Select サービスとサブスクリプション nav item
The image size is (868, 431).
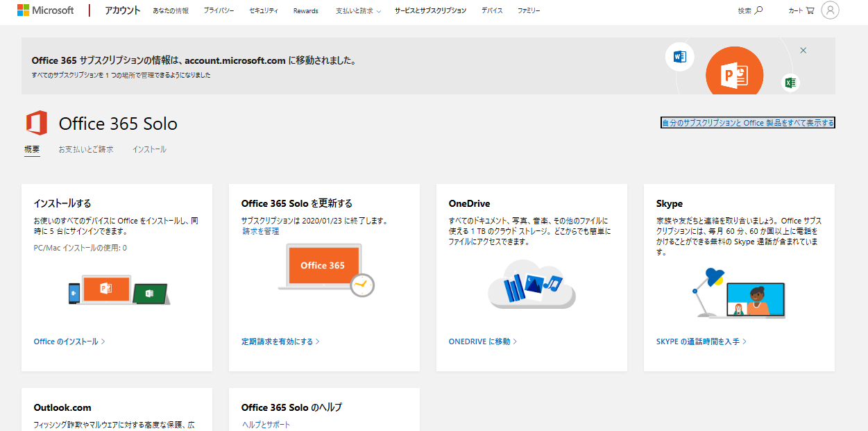point(430,11)
